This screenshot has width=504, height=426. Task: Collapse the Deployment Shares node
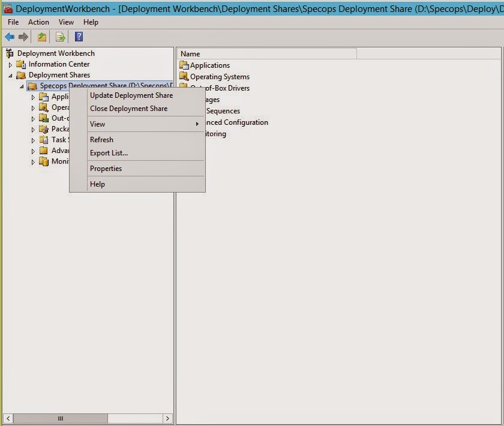(x=10, y=76)
